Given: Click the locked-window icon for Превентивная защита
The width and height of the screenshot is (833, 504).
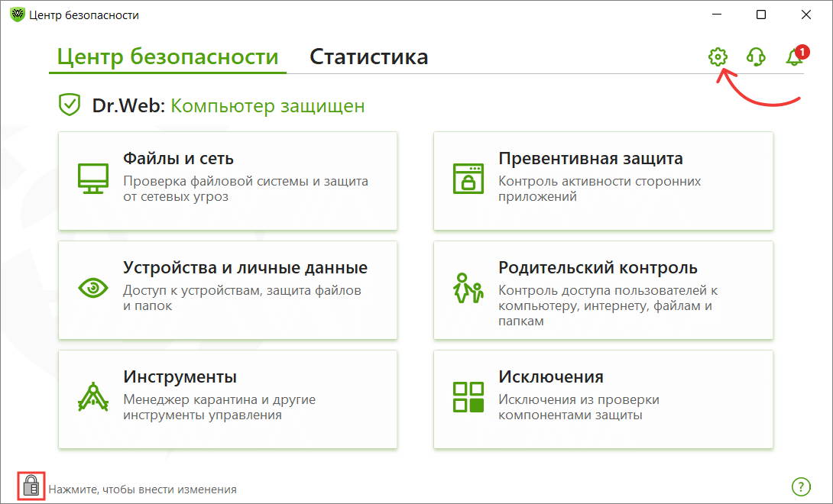Looking at the screenshot, I should coord(468,179).
